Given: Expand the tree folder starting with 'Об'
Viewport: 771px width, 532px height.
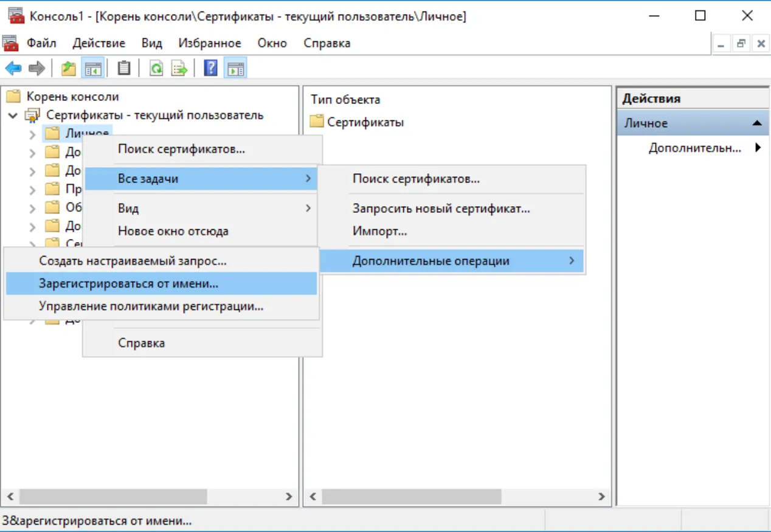Looking at the screenshot, I should tap(32, 209).
